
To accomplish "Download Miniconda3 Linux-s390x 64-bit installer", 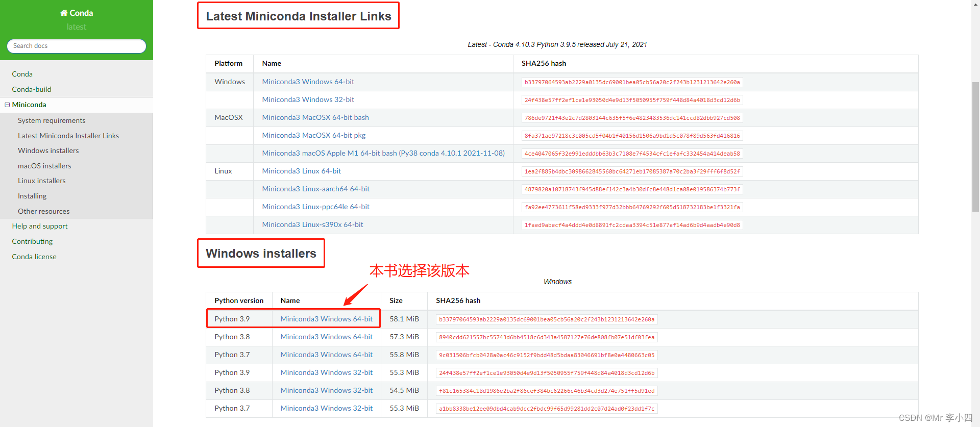I will pos(313,224).
